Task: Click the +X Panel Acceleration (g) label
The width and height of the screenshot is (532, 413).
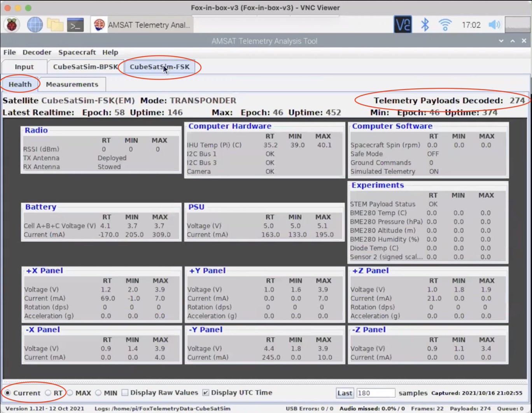Action: pyautogui.click(x=49, y=316)
